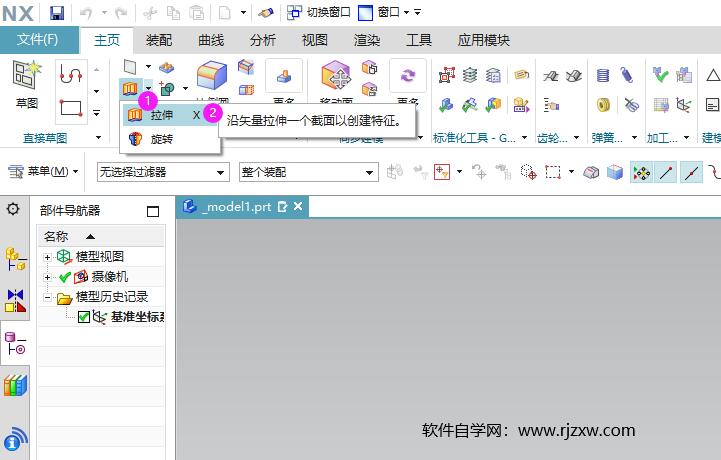This screenshot has height=460, width=721.
Task: Close the _model1.prt tab
Action: tap(298, 207)
